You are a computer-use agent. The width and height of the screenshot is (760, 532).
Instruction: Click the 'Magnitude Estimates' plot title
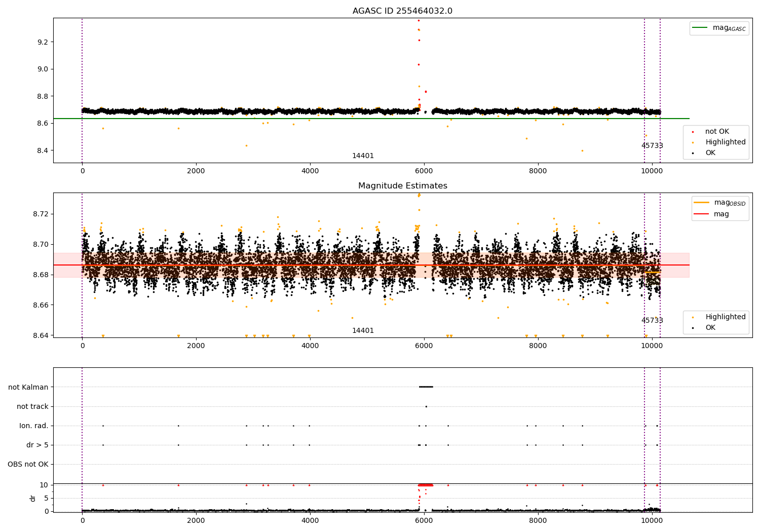point(402,186)
